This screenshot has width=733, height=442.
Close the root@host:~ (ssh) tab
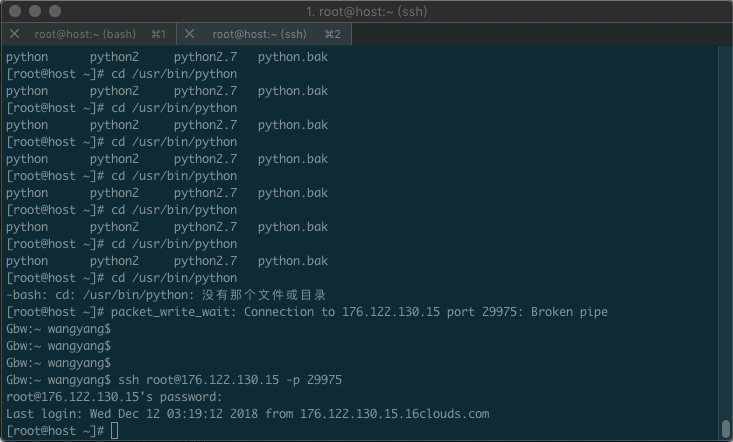(x=190, y=34)
